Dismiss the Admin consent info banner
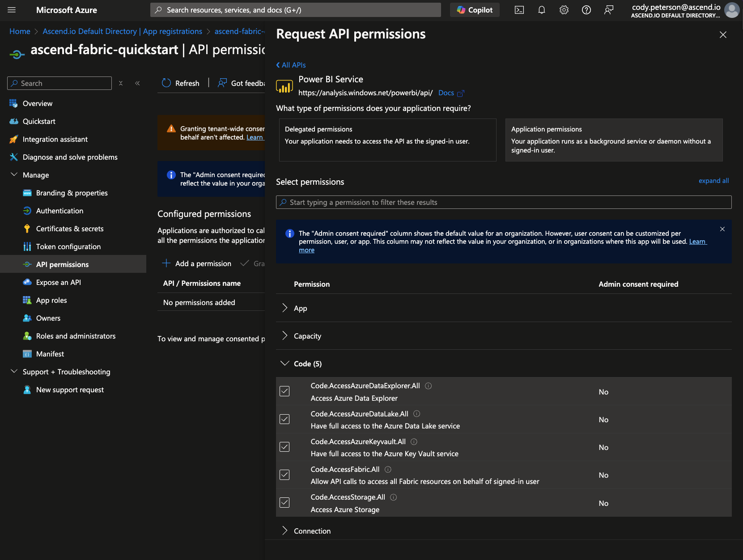Image resolution: width=743 pixels, height=560 pixels. [722, 229]
